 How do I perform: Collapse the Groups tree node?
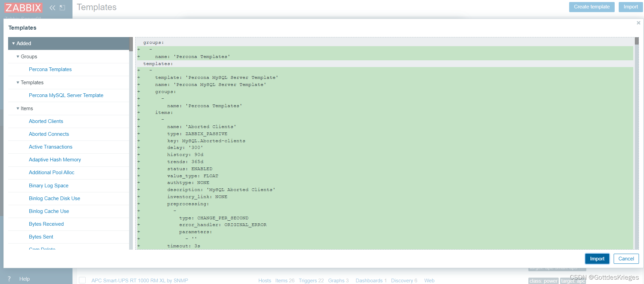point(18,57)
